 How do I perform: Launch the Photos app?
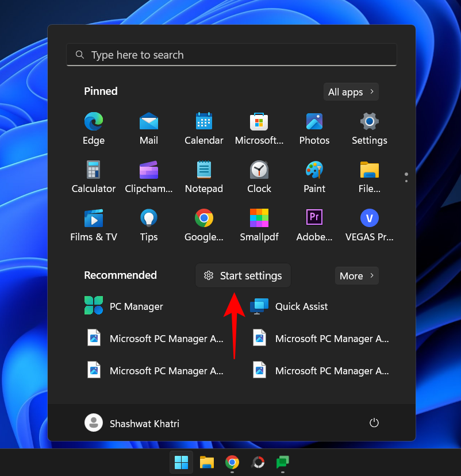tap(314, 128)
